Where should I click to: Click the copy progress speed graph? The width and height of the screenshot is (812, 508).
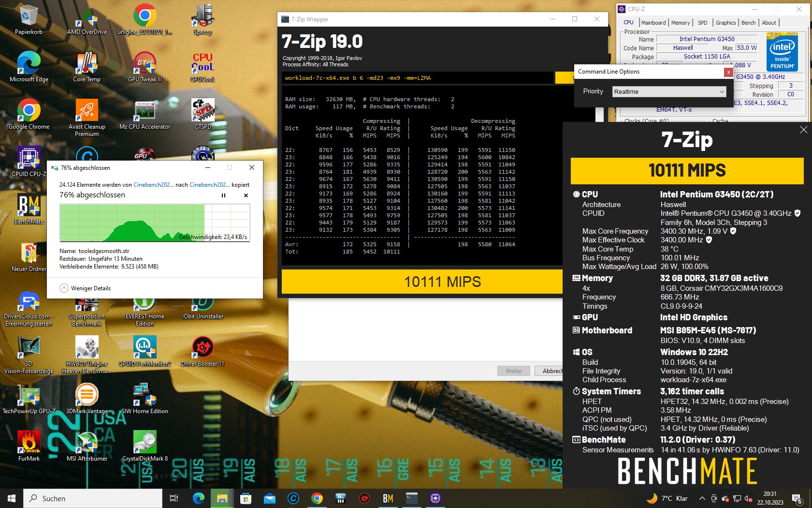point(155,223)
